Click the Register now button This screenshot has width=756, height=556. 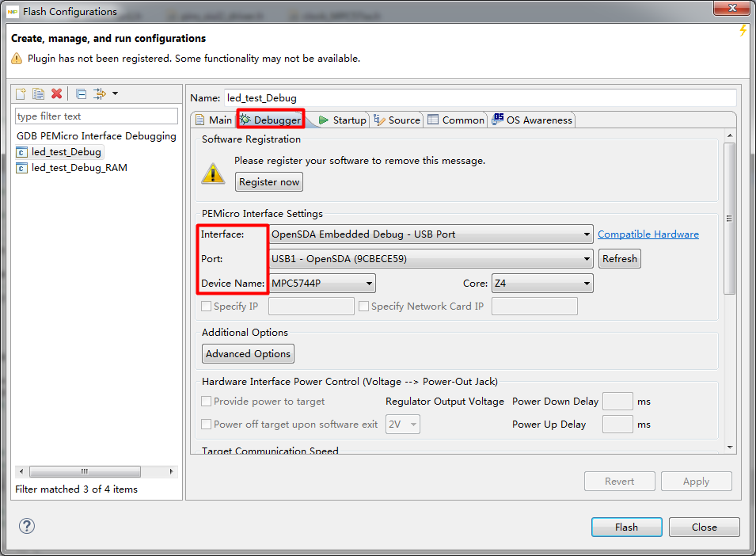click(x=269, y=182)
